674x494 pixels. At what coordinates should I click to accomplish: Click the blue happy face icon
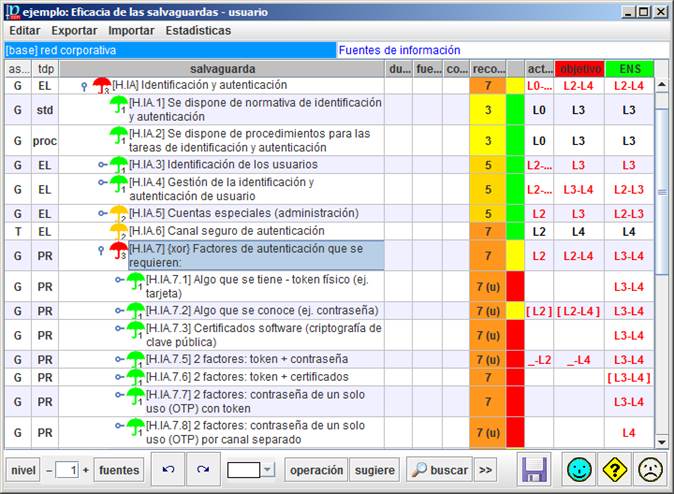click(x=578, y=470)
